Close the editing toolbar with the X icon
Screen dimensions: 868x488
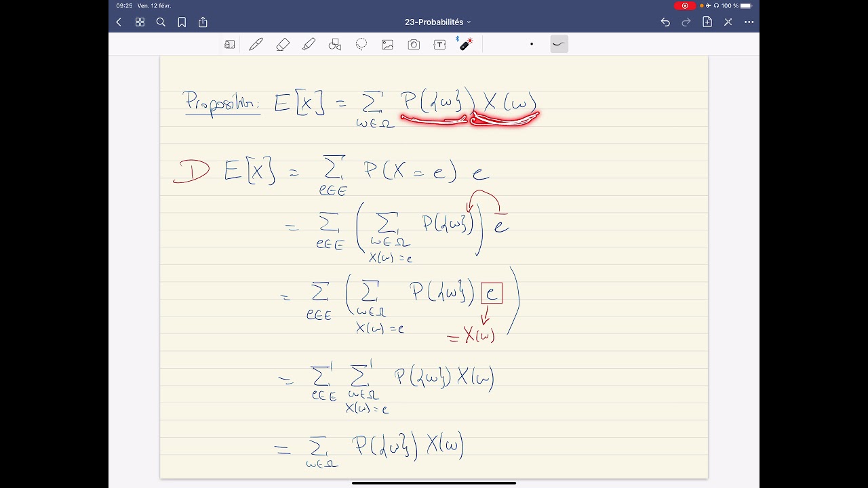pos(728,22)
